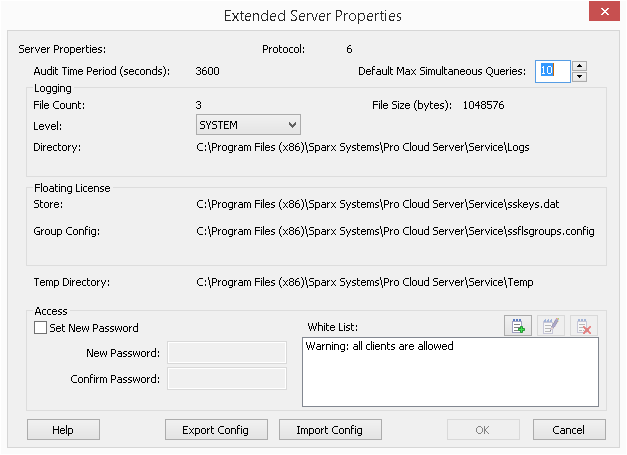Dismiss the dialog with Cancel
627x455 pixels.
coord(567,430)
